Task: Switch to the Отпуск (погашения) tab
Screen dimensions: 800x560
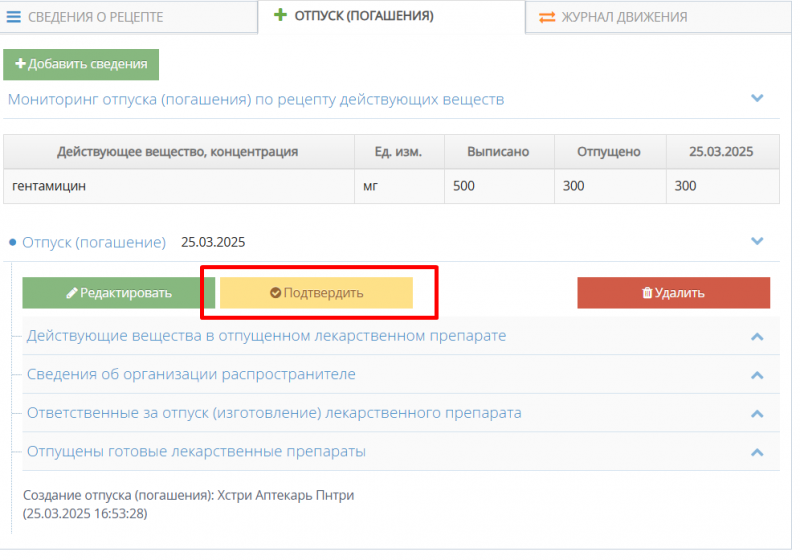Action: point(363,16)
